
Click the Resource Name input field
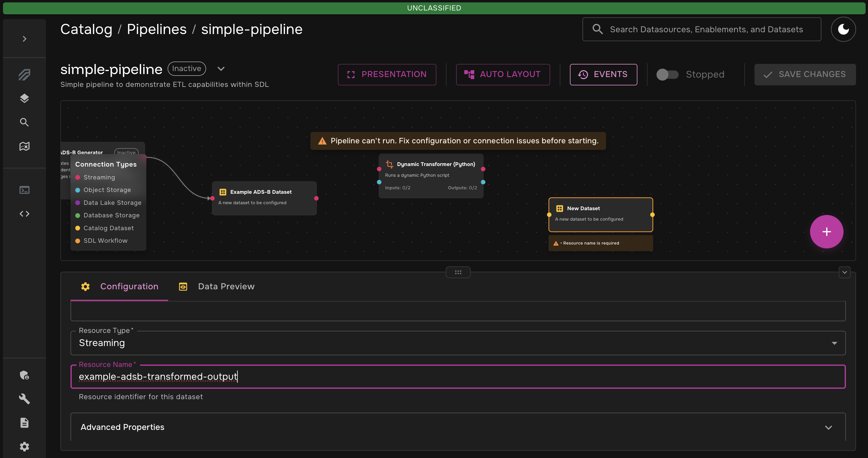[x=458, y=376]
